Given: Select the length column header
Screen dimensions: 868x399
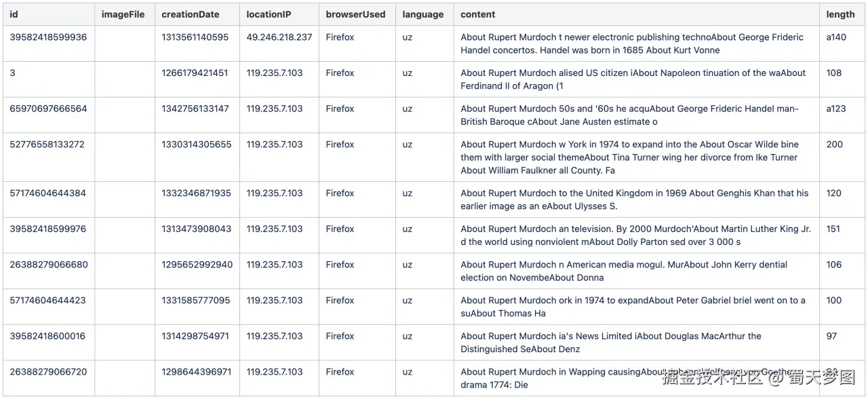Looking at the screenshot, I should pyautogui.click(x=840, y=14).
